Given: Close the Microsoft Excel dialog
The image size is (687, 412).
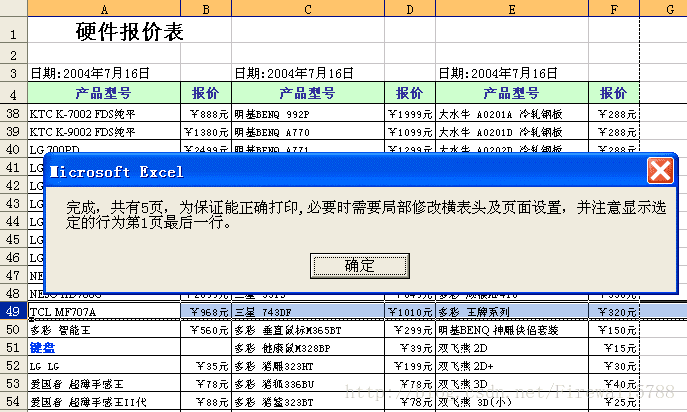Looking at the screenshot, I should [660, 171].
